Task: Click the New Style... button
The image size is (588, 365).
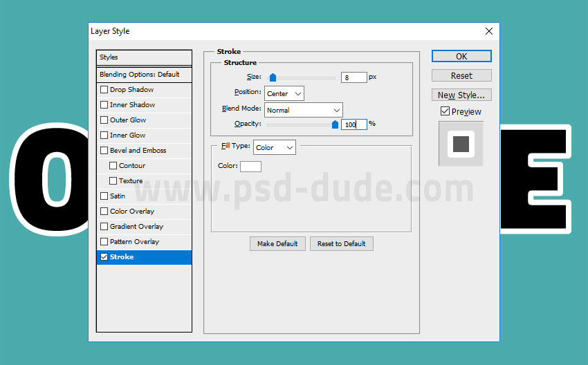Action: [x=461, y=95]
